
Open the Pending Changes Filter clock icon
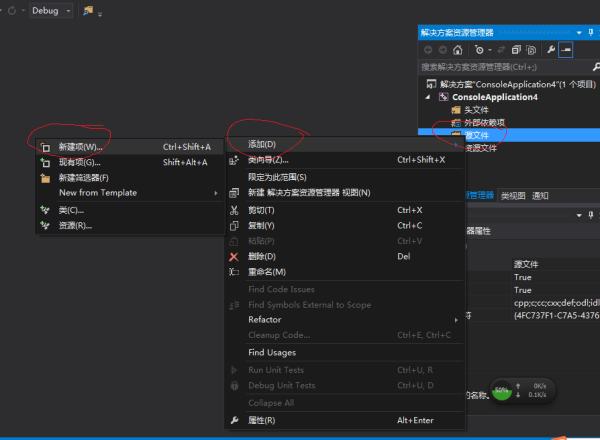(479, 50)
